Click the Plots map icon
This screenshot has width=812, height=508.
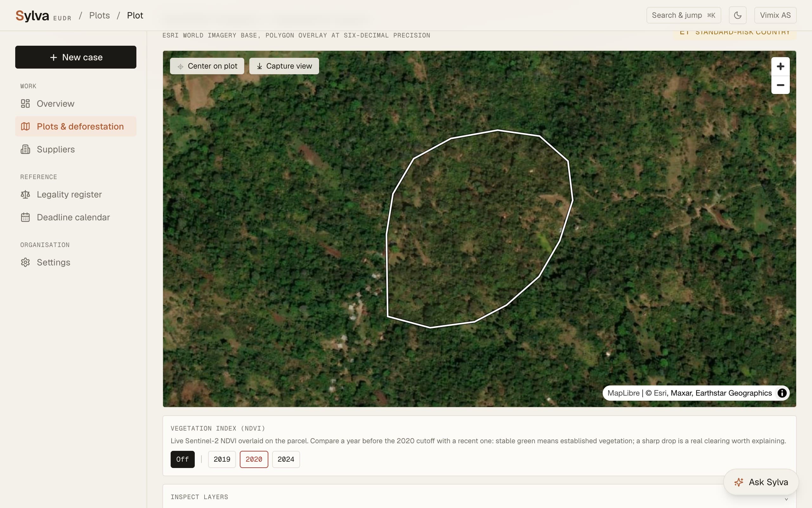[x=25, y=126]
